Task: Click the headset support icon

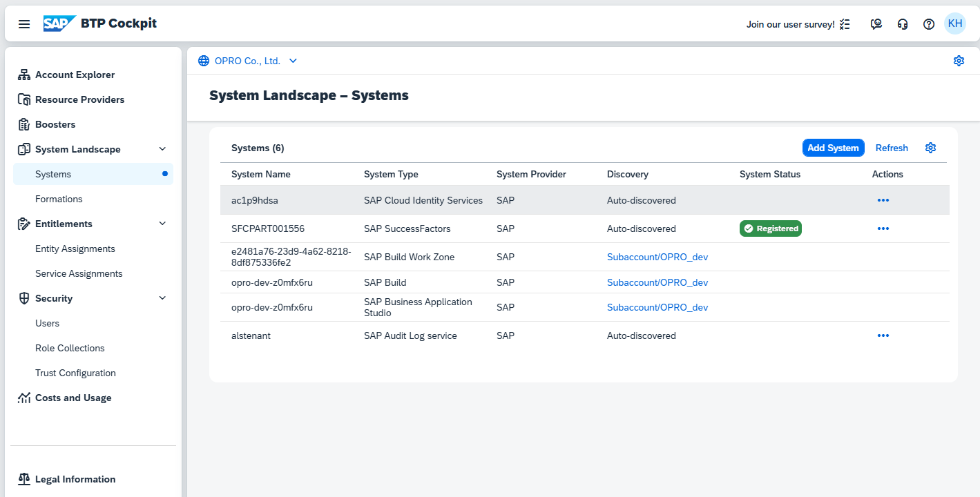Action: (x=903, y=24)
